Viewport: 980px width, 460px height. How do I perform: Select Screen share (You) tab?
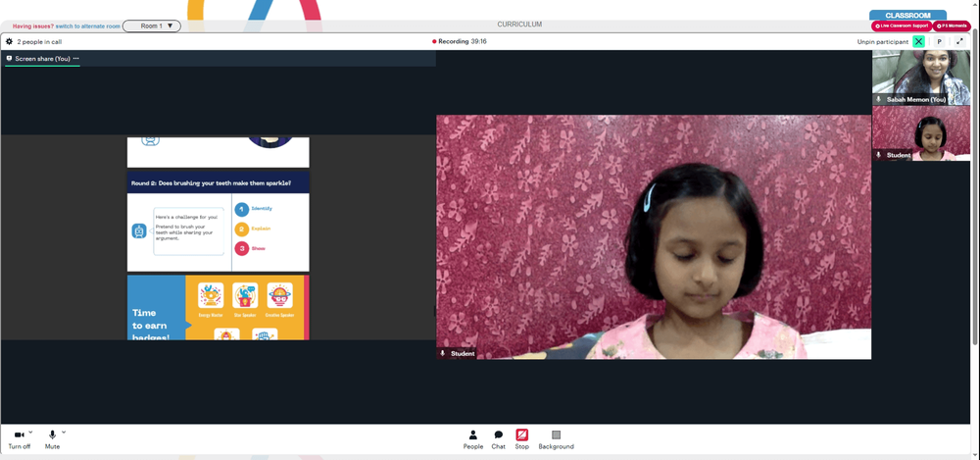coord(42,58)
